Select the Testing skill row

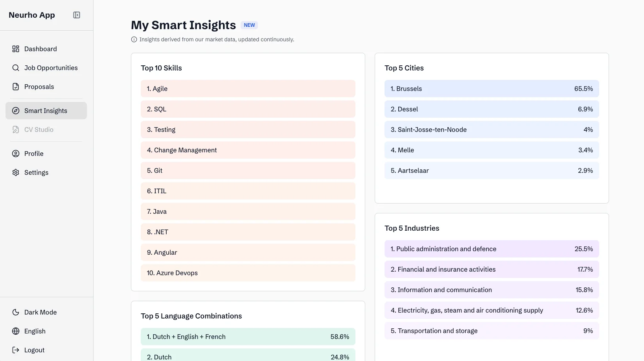pyautogui.click(x=248, y=130)
